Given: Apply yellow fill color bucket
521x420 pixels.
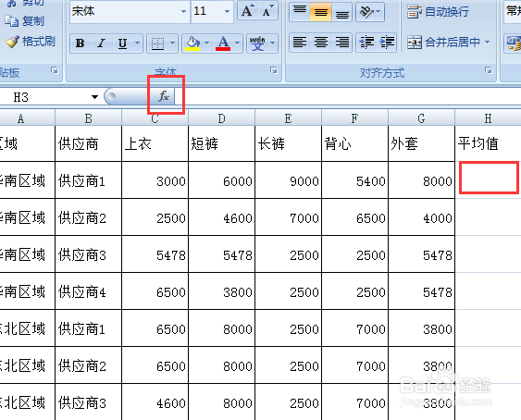Looking at the screenshot, I should [x=192, y=43].
